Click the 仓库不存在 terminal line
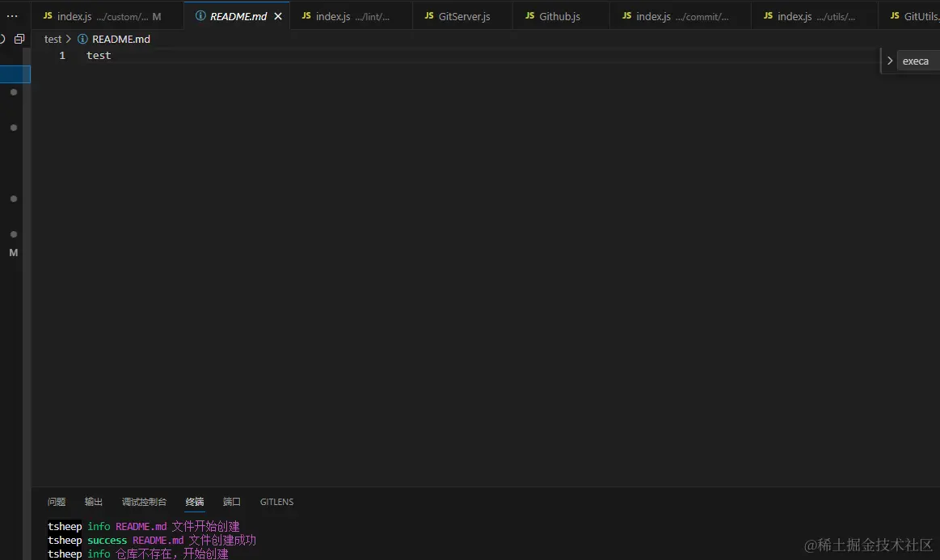 click(138, 554)
